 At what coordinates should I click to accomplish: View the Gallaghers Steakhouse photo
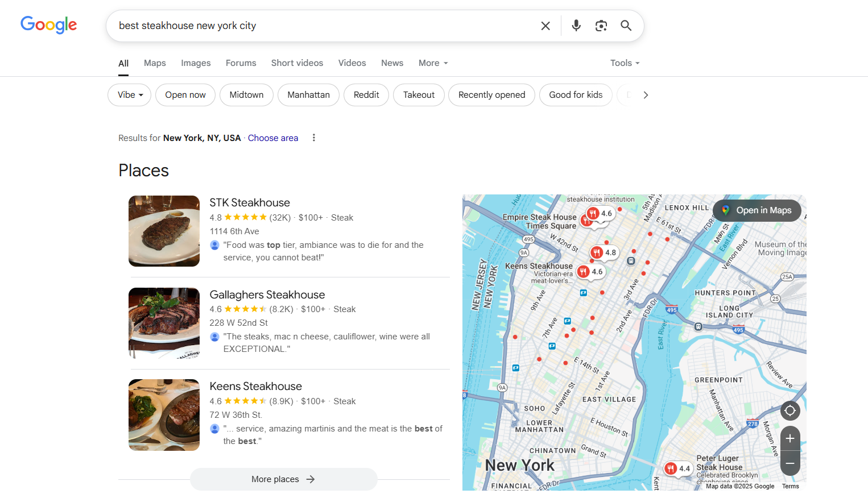point(164,323)
